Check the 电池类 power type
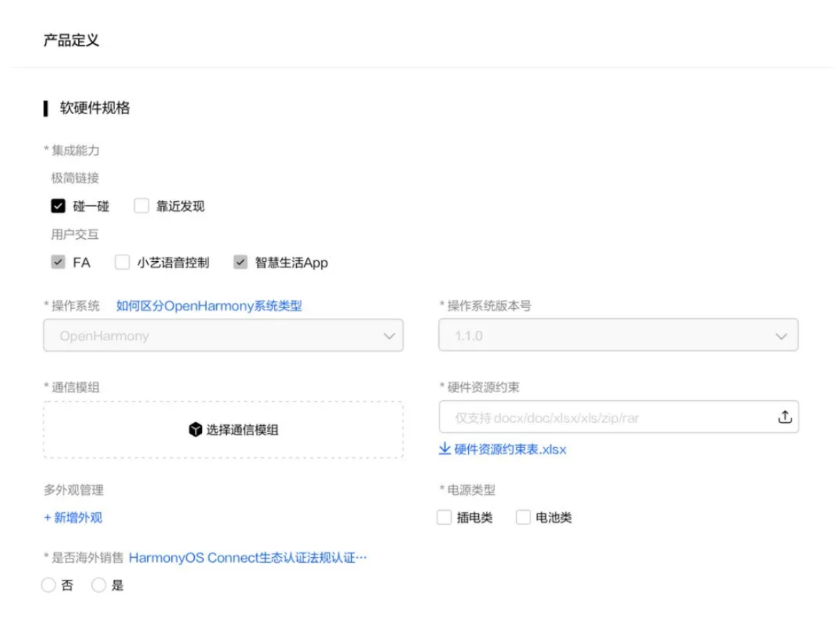Screen dimensions: 840x622 (523, 516)
